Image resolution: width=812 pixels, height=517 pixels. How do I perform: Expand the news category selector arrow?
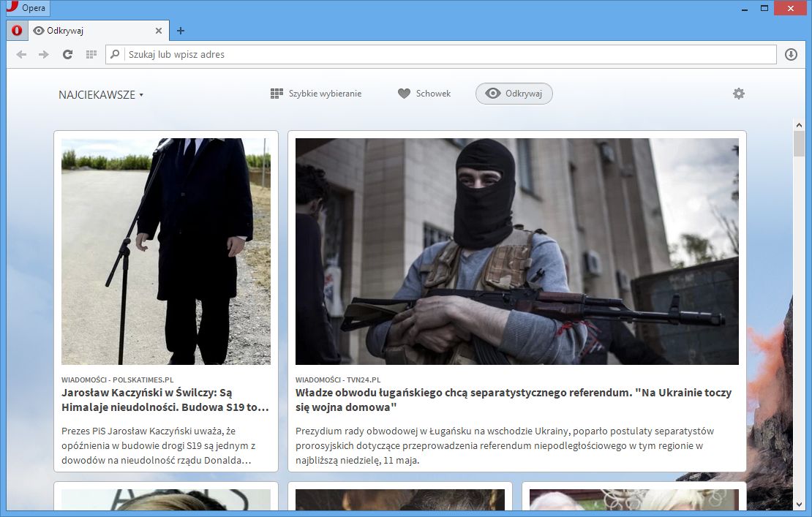click(141, 95)
